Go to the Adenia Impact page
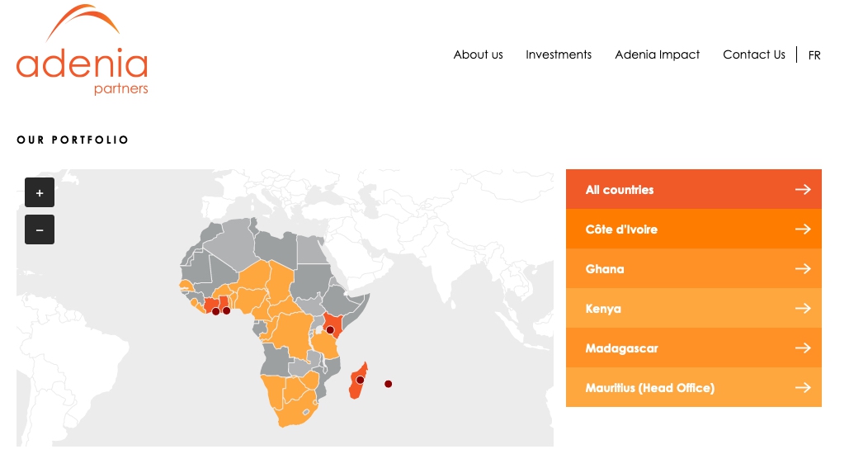Viewport: 868px width, 473px height. click(x=657, y=54)
